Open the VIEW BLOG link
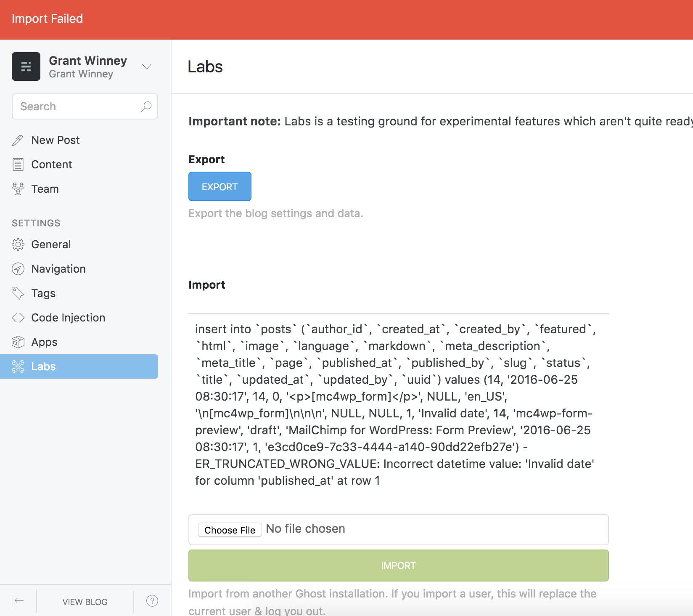The image size is (693, 616). (x=85, y=602)
